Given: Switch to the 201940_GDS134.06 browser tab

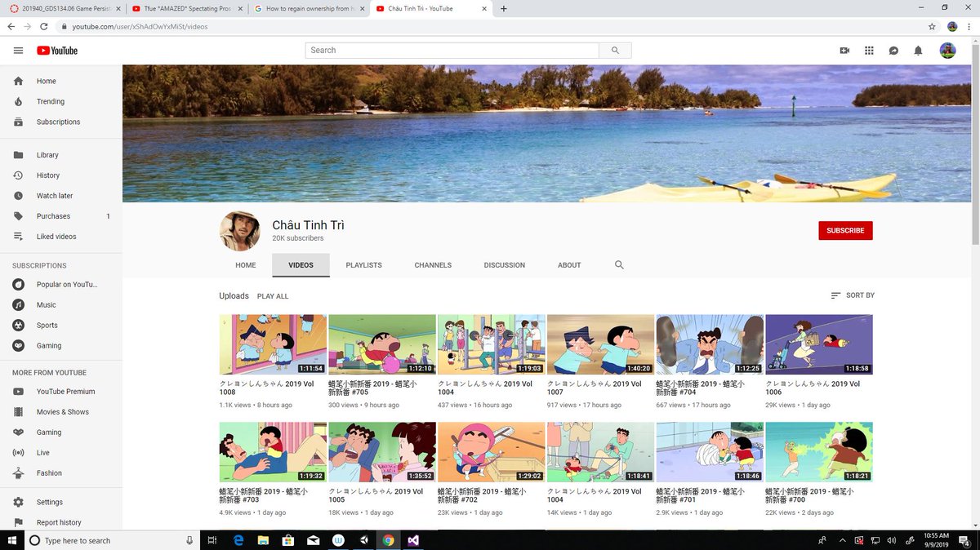Looking at the screenshot, I should point(64,9).
